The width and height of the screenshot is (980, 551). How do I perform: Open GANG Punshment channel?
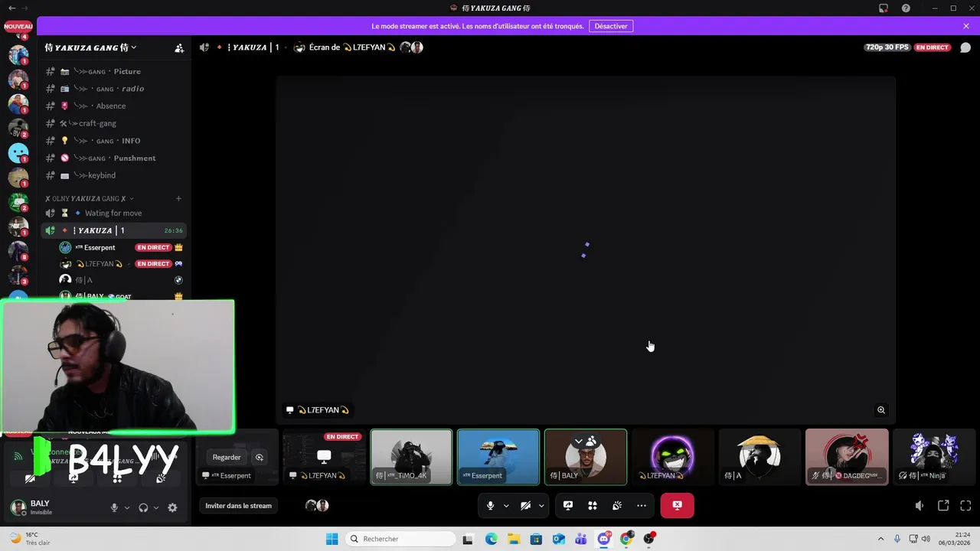113,158
